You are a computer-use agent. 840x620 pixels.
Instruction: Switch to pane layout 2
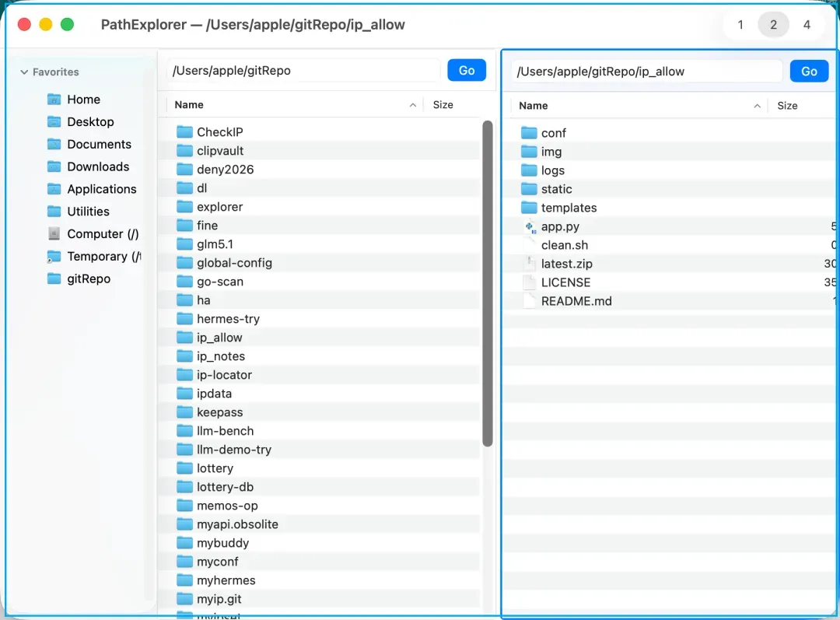pyautogui.click(x=774, y=25)
